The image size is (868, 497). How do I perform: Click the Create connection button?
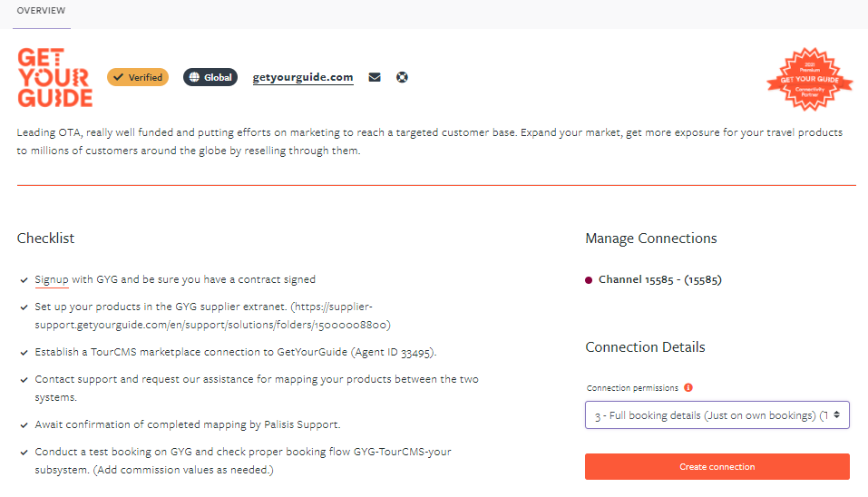[x=717, y=466]
